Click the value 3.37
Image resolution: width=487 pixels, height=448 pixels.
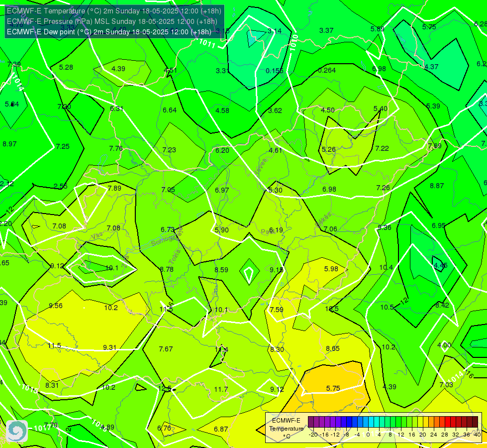click(x=326, y=30)
